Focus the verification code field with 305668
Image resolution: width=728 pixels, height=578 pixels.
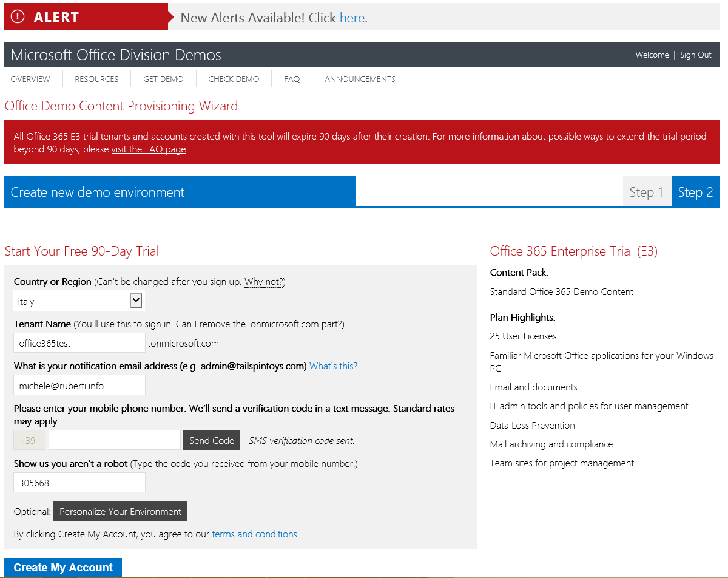(x=79, y=483)
